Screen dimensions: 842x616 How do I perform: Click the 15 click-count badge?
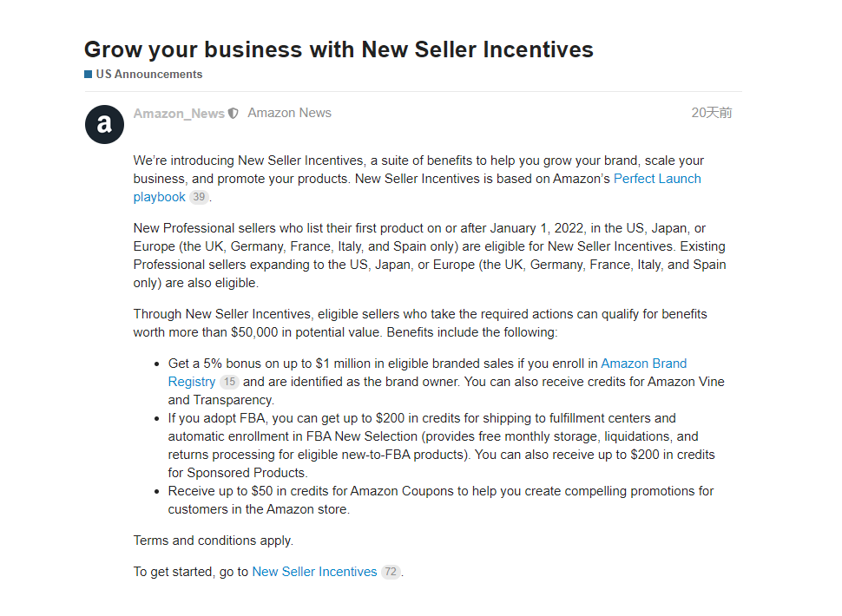(x=229, y=382)
